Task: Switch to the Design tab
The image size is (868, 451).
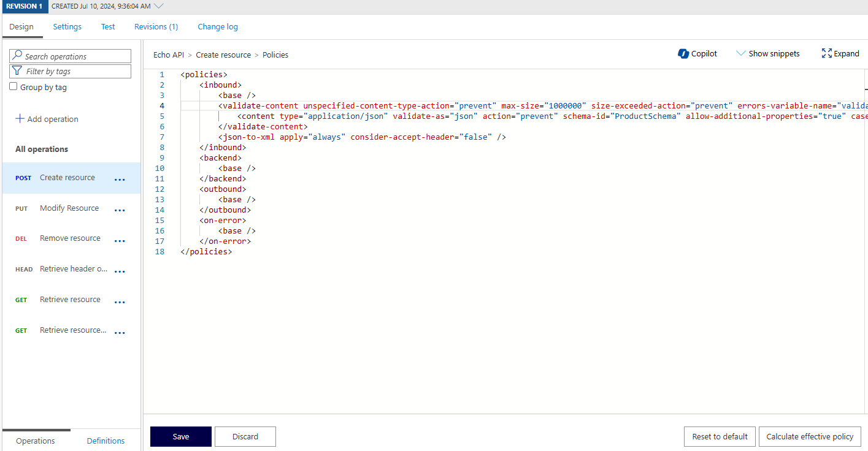Action: pyautogui.click(x=21, y=27)
